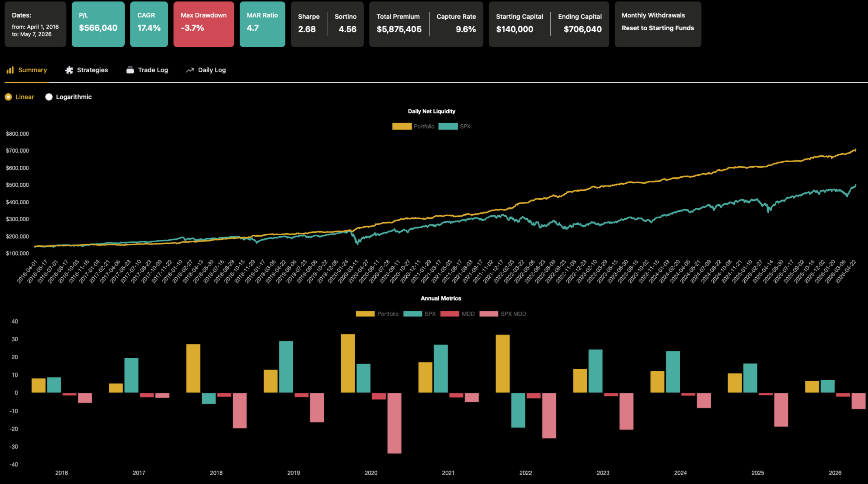This screenshot has height=484, width=868.
Task: Toggle the Portfolio swatch in Annual Metrics legend
Action: pyautogui.click(x=365, y=314)
